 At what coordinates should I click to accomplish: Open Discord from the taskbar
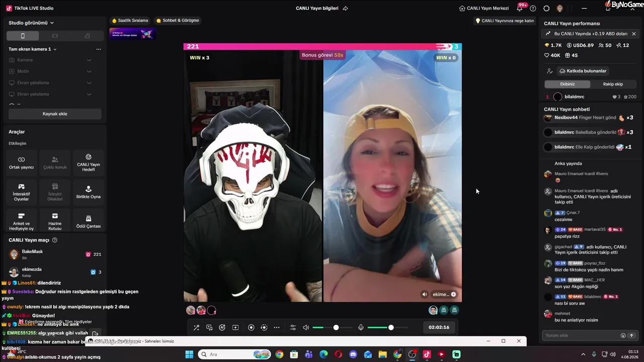[x=353, y=354]
